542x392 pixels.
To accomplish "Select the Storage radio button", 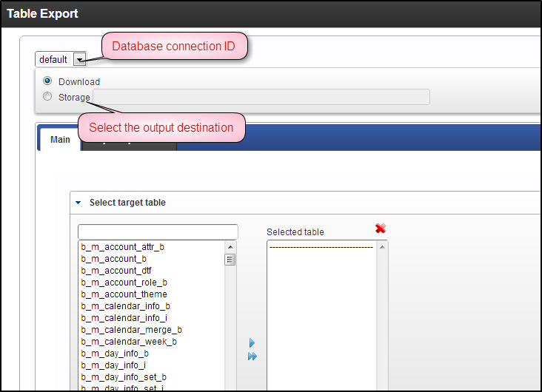I will 47,96.
